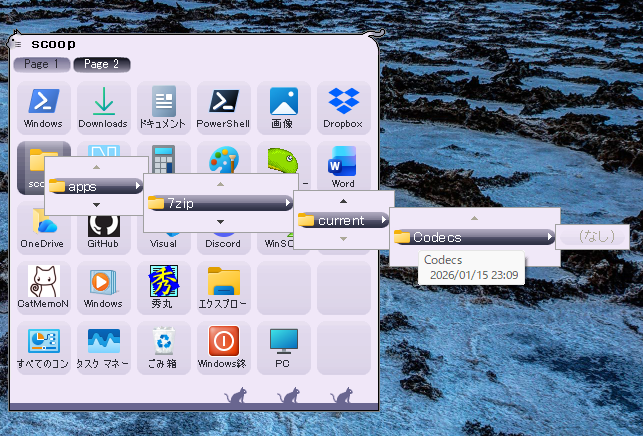Launch the Hidemaru (秀丸) editor icon

point(163,287)
